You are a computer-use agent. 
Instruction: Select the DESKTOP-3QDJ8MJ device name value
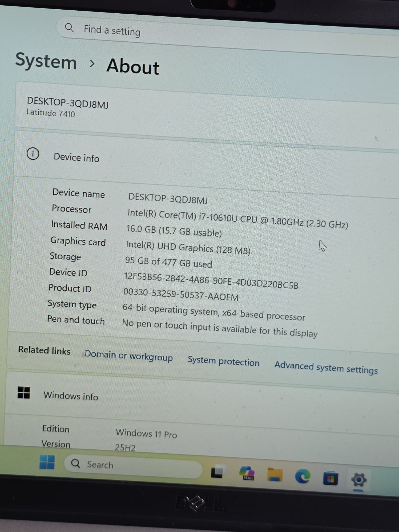[168, 199]
